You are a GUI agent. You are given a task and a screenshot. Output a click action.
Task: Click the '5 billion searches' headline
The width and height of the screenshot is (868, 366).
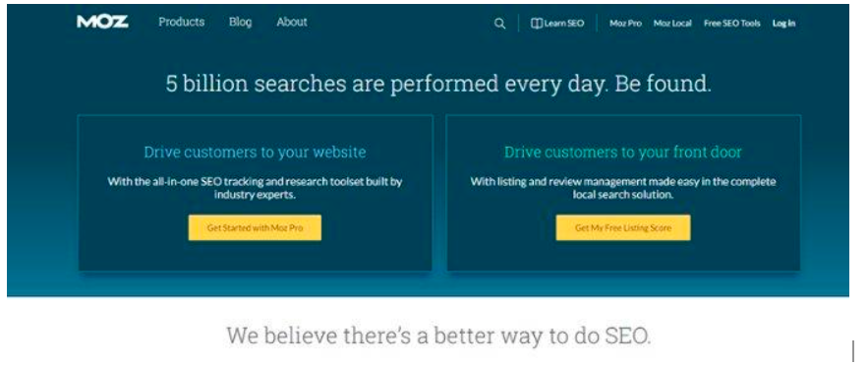(438, 85)
